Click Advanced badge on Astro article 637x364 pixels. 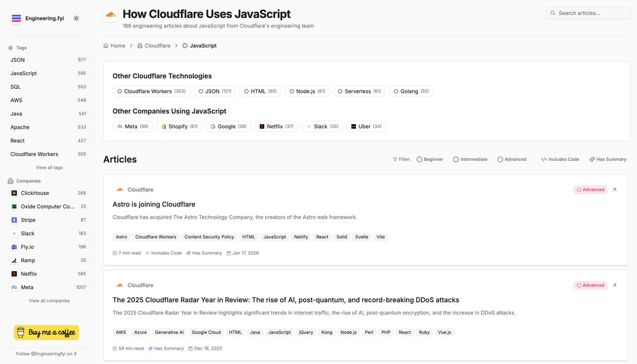click(590, 189)
